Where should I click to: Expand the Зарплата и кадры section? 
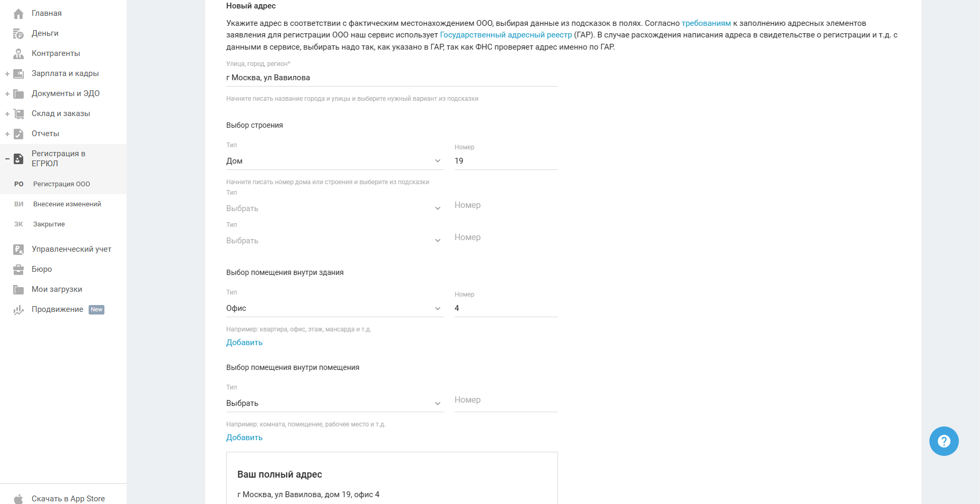pos(7,74)
